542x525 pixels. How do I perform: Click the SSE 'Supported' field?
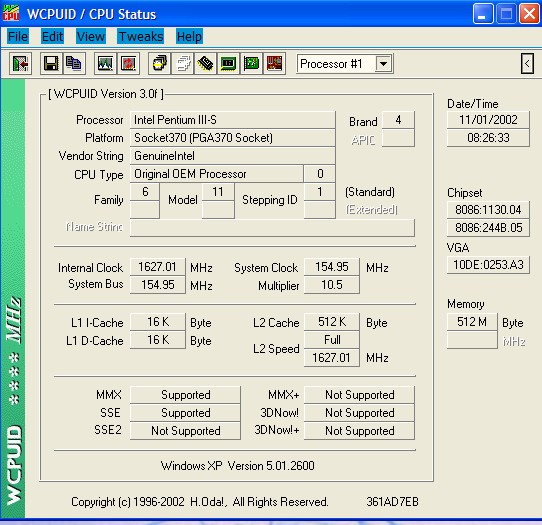click(x=185, y=413)
